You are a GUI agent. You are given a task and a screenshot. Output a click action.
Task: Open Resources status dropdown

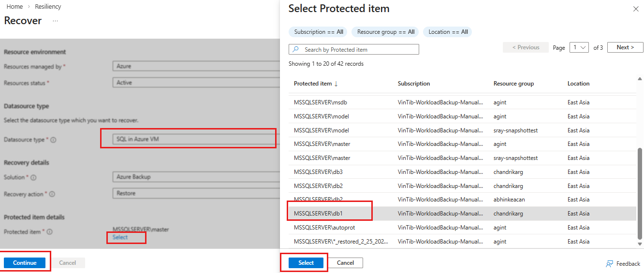click(196, 83)
